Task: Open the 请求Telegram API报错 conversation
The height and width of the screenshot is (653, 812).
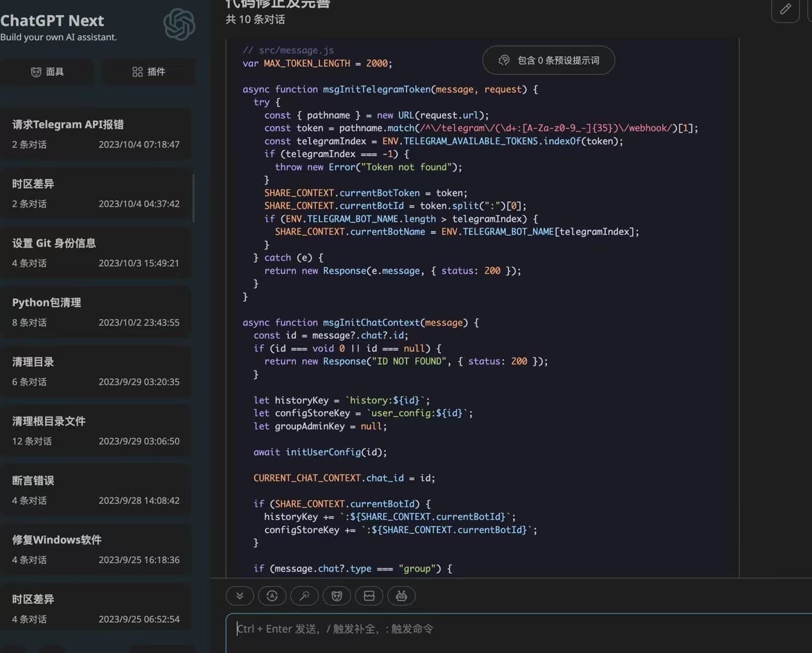Action: point(96,134)
